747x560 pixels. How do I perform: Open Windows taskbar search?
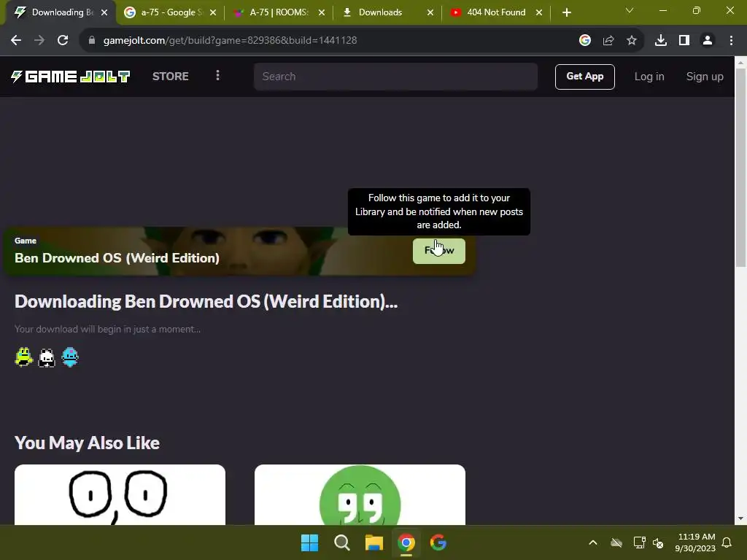[x=341, y=542]
